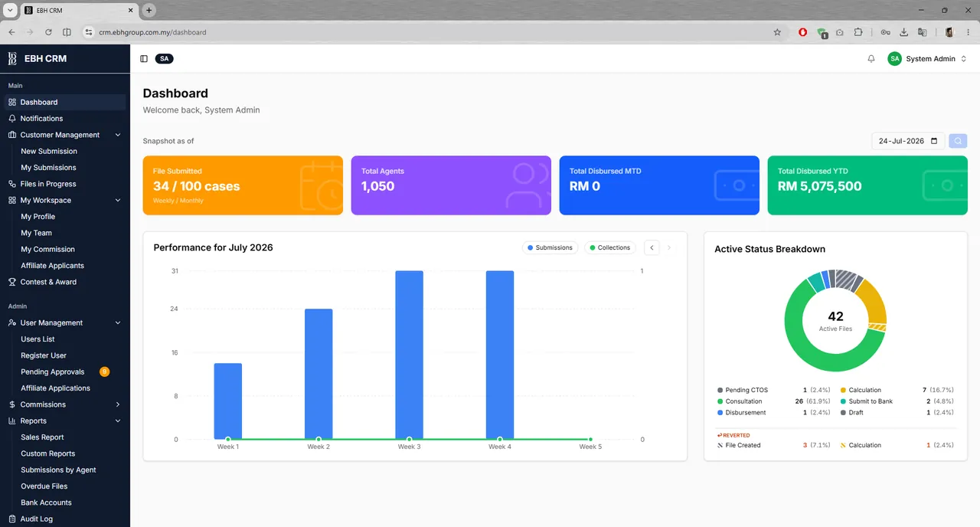Image resolution: width=980 pixels, height=527 pixels.
Task: Click the Consultation green legend dot
Action: 720,401
